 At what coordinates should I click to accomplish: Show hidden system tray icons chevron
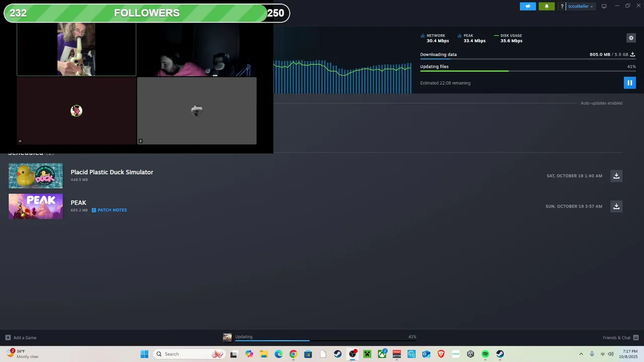pyautogui.click(x=581, y=354)
